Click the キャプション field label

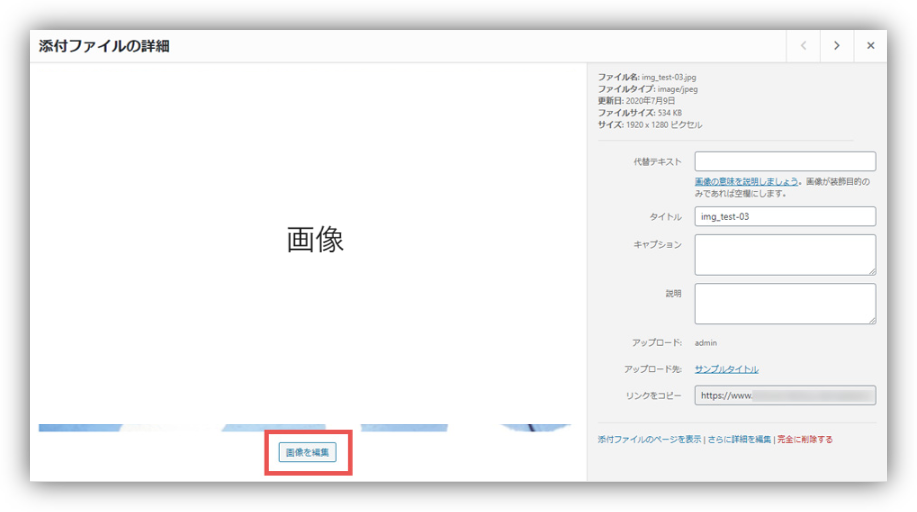(657, 244)
